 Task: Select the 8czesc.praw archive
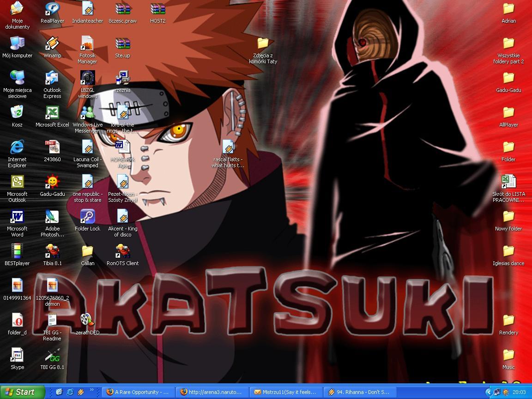tap(122, 8)
